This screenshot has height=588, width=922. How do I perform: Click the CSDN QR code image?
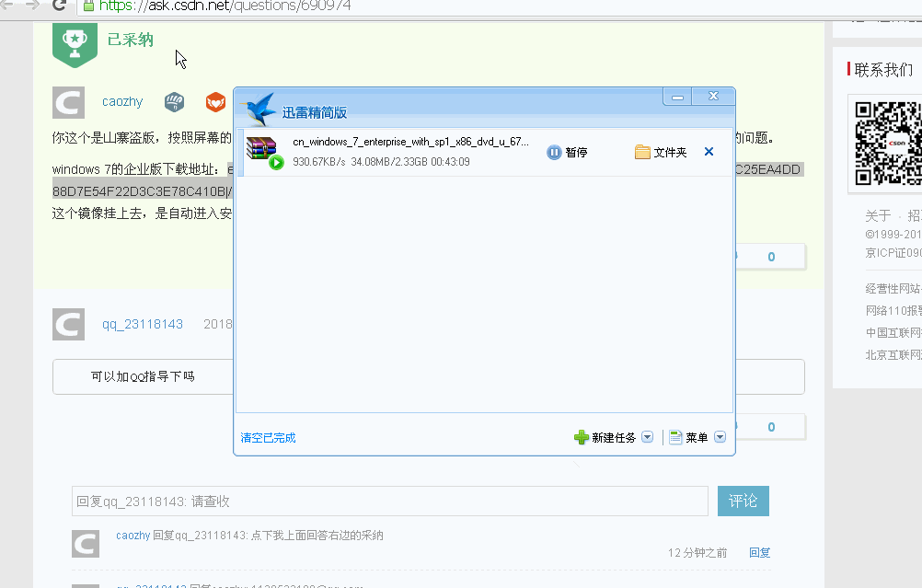888,144
